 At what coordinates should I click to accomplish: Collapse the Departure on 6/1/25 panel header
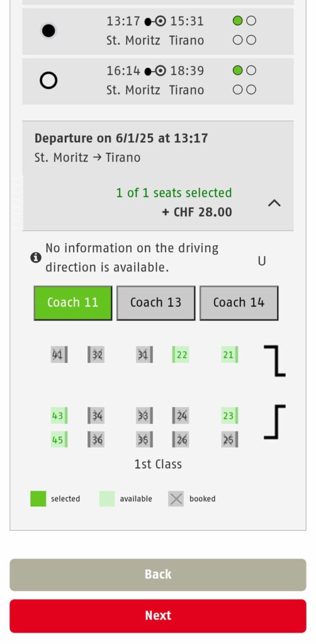pos(158,176)
